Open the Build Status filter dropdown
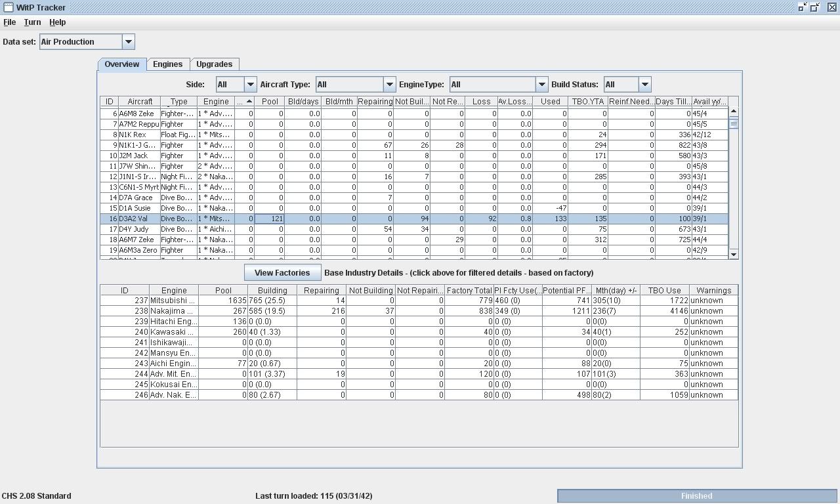 tap(627, 85)
